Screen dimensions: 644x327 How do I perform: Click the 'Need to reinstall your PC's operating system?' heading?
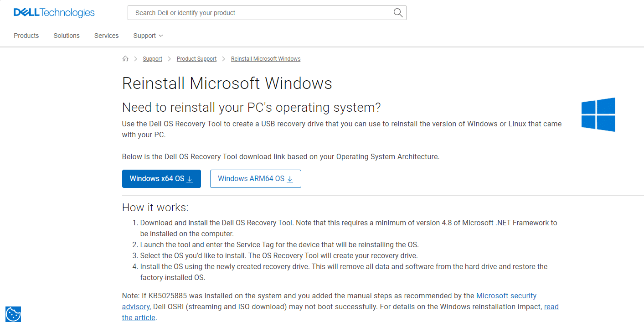tap(251, 108)
